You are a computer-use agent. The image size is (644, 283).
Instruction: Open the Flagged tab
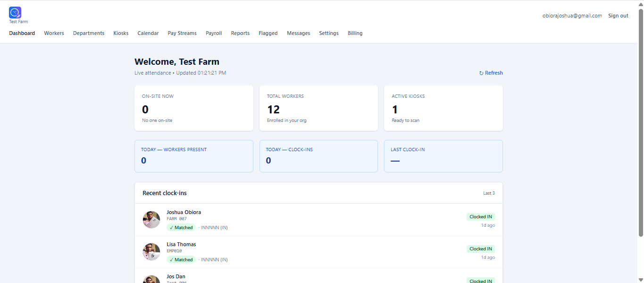tap(268, 33)
